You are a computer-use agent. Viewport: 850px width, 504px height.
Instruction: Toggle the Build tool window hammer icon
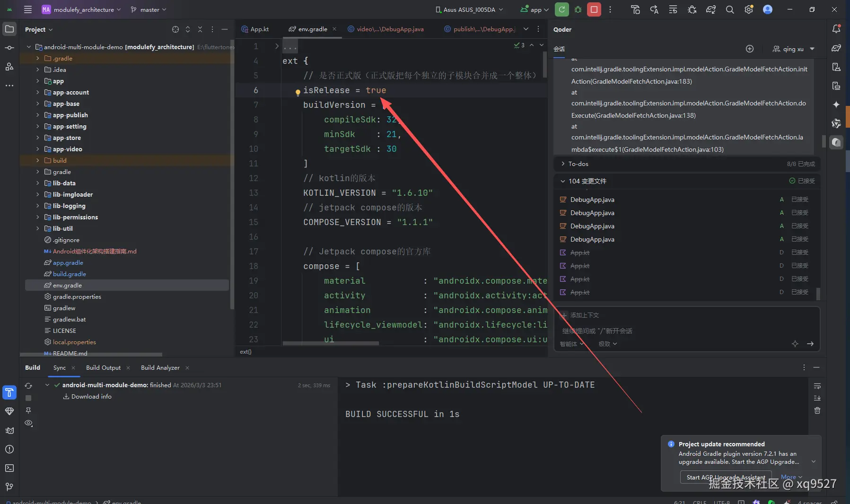click(x=9, y=392)
